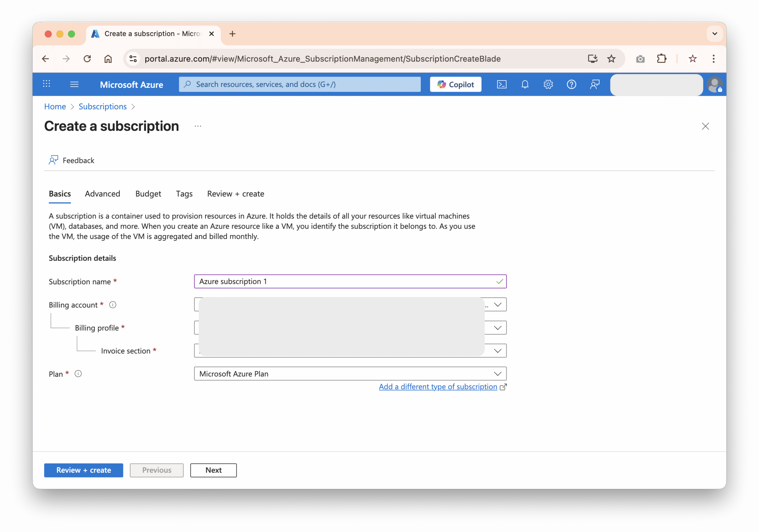Screen dimensions: 759x532
Task: Click the Feedback icon in header
Action: (595, 84)
